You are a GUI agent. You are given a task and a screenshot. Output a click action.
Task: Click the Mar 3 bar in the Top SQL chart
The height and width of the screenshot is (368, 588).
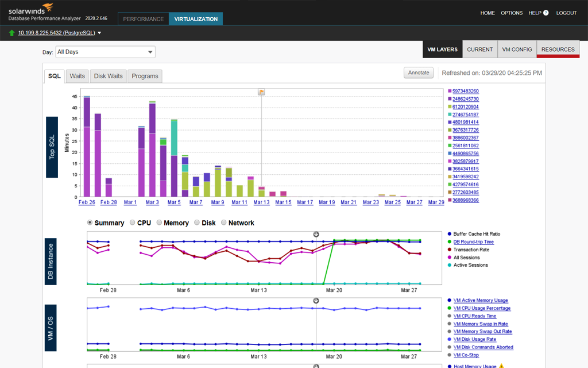point(152,149)
